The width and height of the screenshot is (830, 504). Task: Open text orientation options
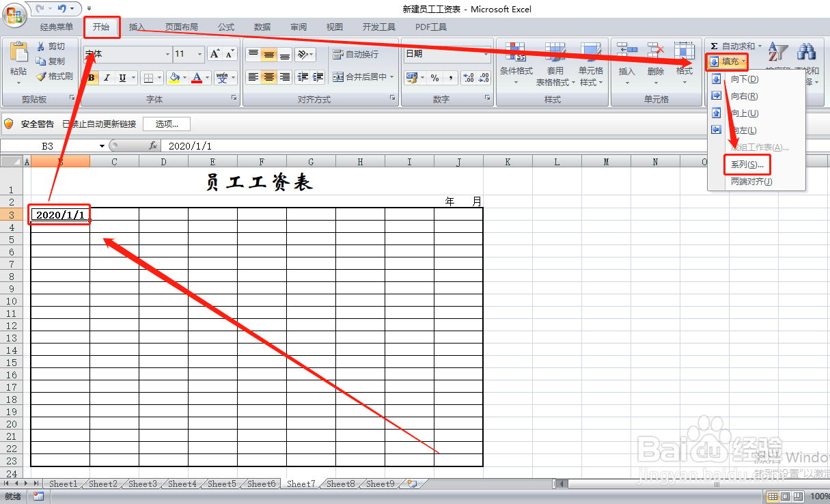tap(305, 55)
